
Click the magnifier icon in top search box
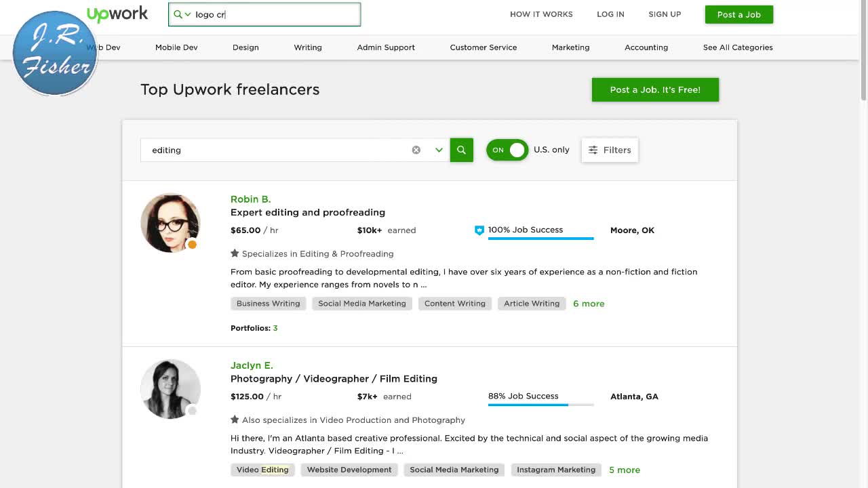tap(178, 14)
